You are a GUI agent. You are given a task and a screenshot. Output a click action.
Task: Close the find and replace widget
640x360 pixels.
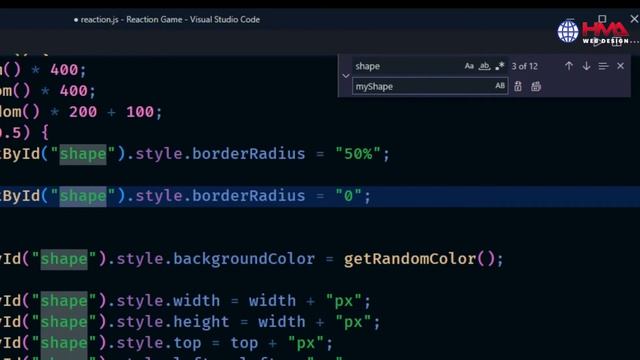[620, 66]
